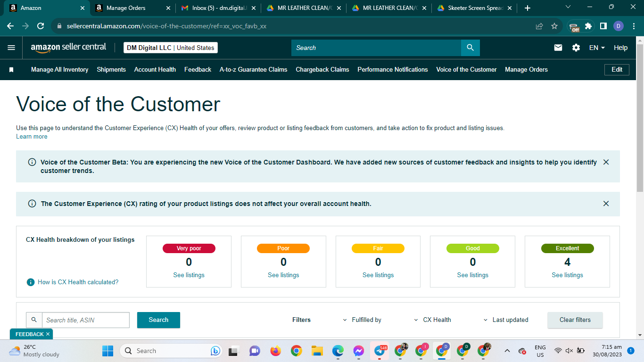Screen dimensions: 644x362
Task: Open the weather widget showing 26°C
Action: [34, 351]
